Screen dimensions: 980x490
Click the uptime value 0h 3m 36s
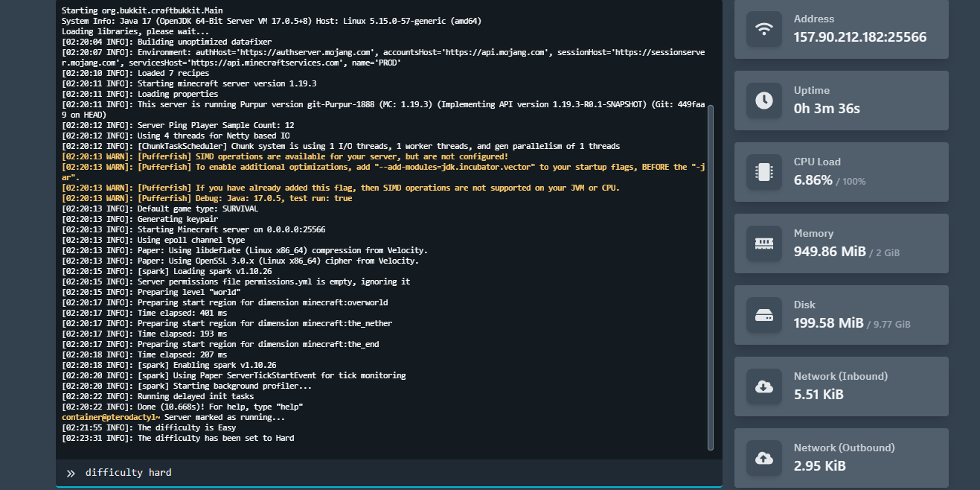(x=827, y=109)
